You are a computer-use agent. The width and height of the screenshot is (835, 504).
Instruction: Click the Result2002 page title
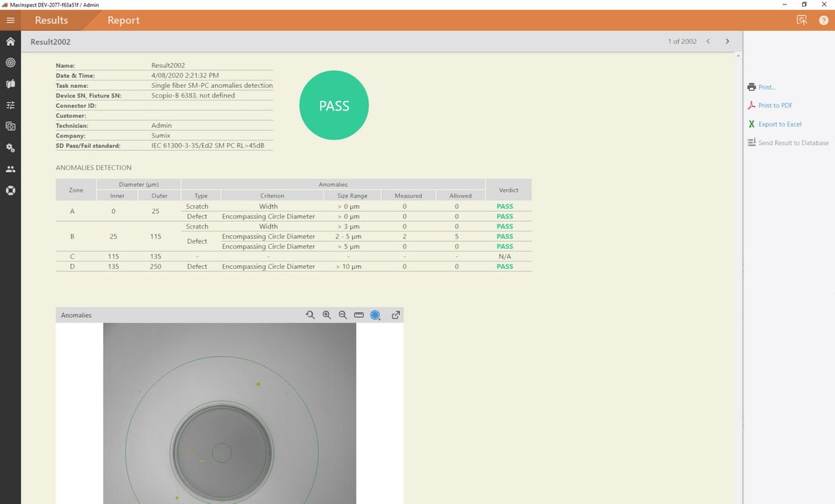tap(51, 42)
